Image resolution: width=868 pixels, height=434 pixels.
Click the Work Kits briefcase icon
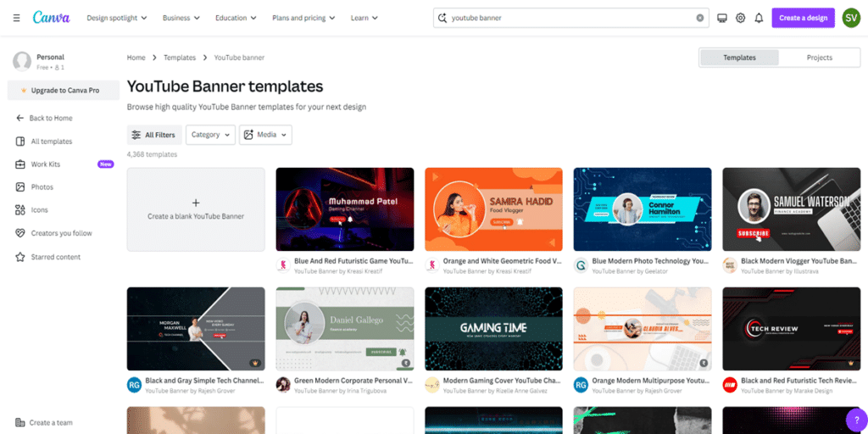[x=20, y=164]
